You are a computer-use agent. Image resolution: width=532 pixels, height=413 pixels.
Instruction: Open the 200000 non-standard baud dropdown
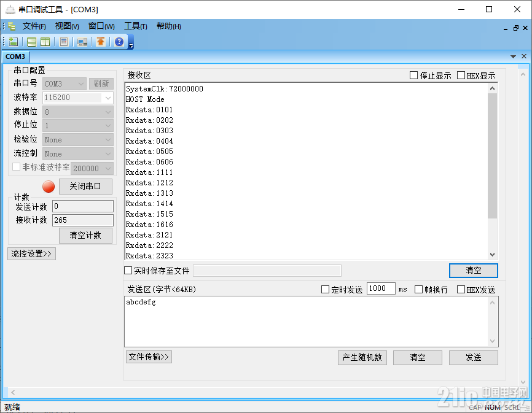(92, 168)
